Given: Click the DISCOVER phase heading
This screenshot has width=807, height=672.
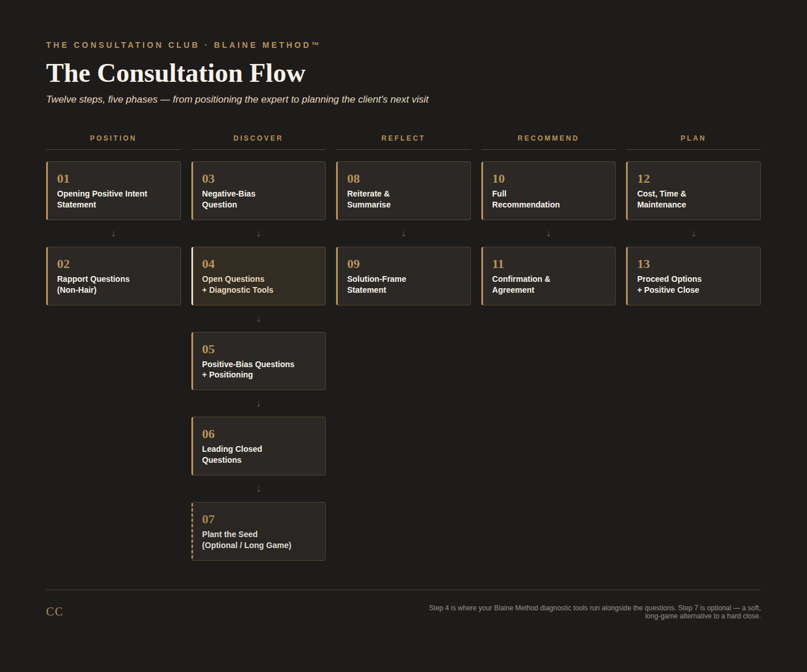Looking at the screenshot, I should click(258, 138).
